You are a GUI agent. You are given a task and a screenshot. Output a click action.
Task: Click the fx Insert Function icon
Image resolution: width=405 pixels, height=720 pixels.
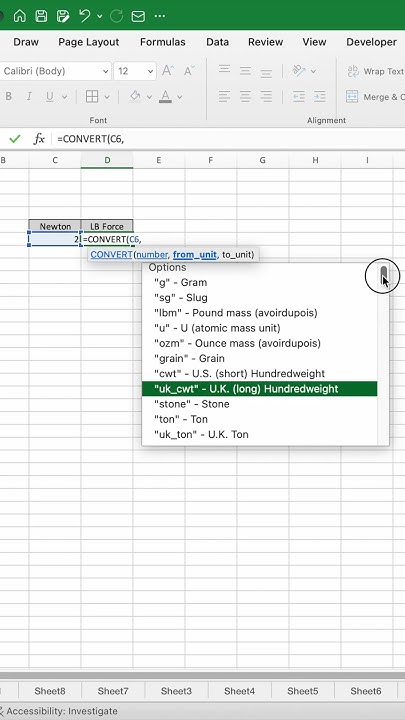click(x=39, y=139)
